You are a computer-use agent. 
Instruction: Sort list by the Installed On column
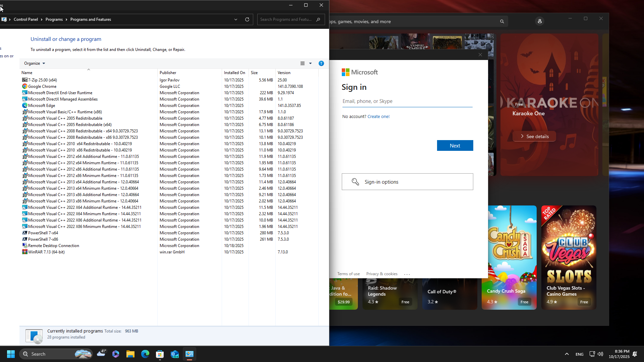(x=234, y=73)
